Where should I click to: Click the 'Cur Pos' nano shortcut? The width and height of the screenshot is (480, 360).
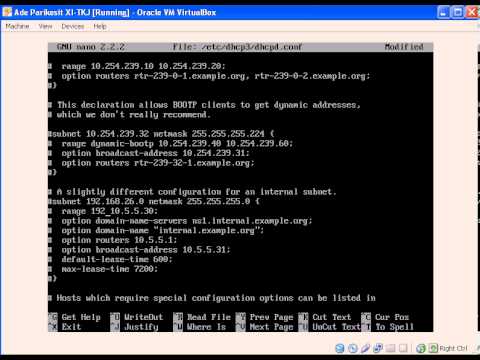click(392, 317)
